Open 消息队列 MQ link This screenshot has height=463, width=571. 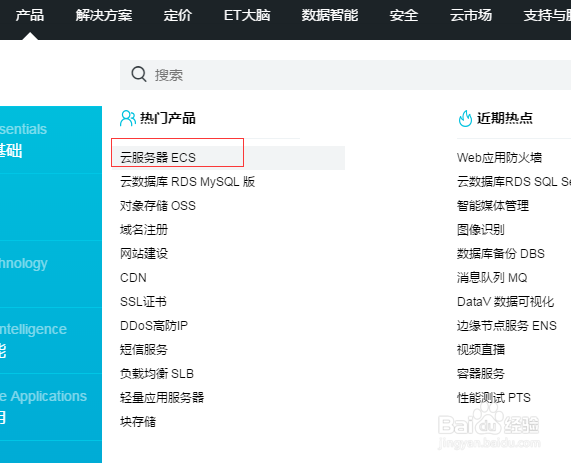pyautogui.click(x=492, y=278)
